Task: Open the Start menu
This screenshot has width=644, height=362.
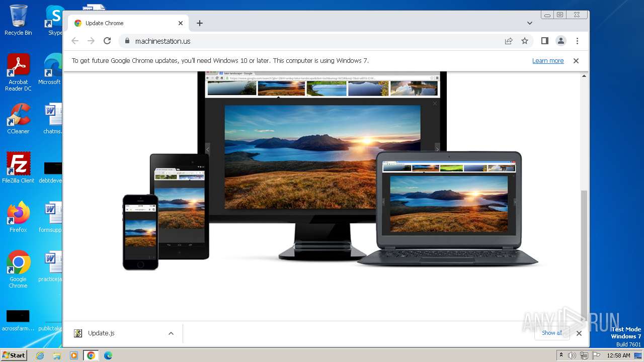Action: pyautogui.click(x=14, y=355)
